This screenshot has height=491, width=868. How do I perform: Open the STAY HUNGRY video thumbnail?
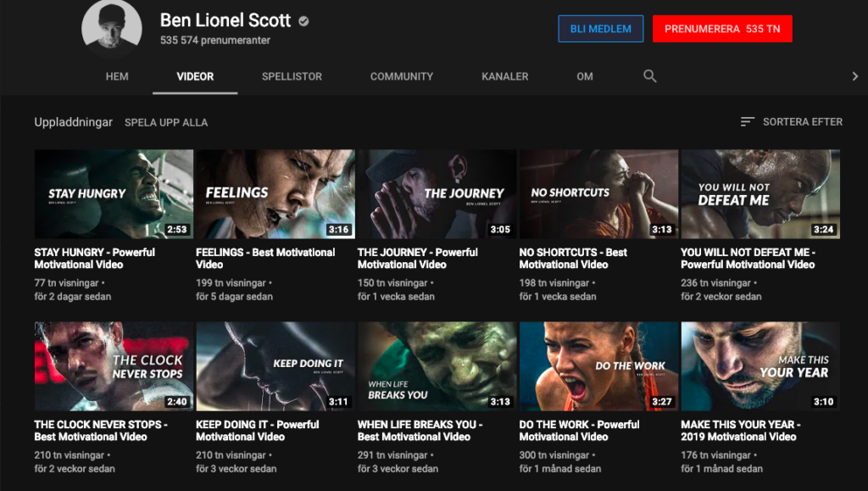114,193
